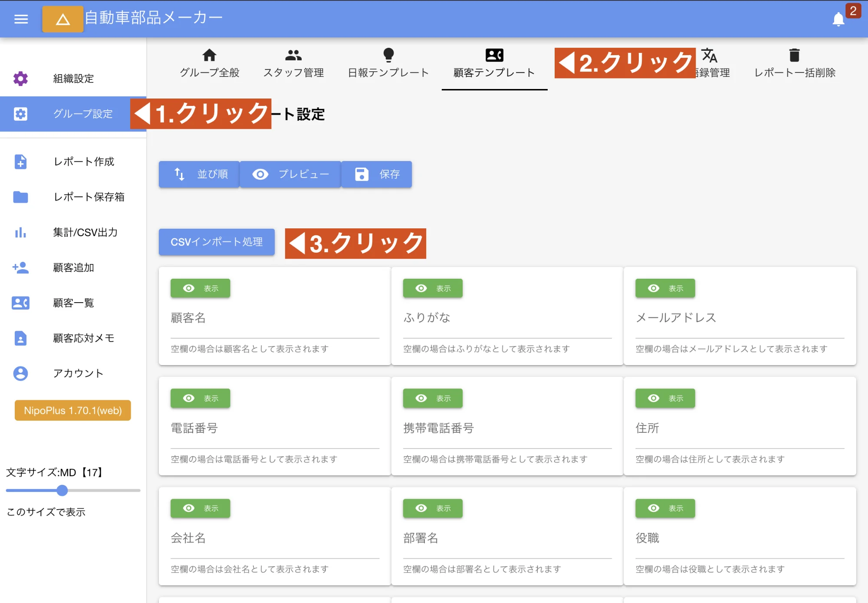Viewport: 868px width, 603px height.
Task: Click the 集計/CSV出力 chart icon
Action: click(20, 233)
